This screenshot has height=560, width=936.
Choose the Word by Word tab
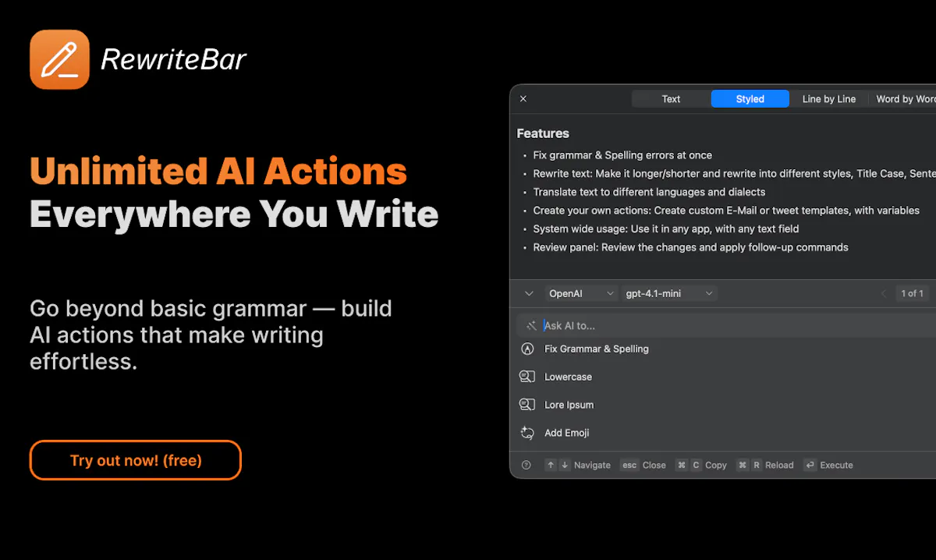click(x=904, y=99)
